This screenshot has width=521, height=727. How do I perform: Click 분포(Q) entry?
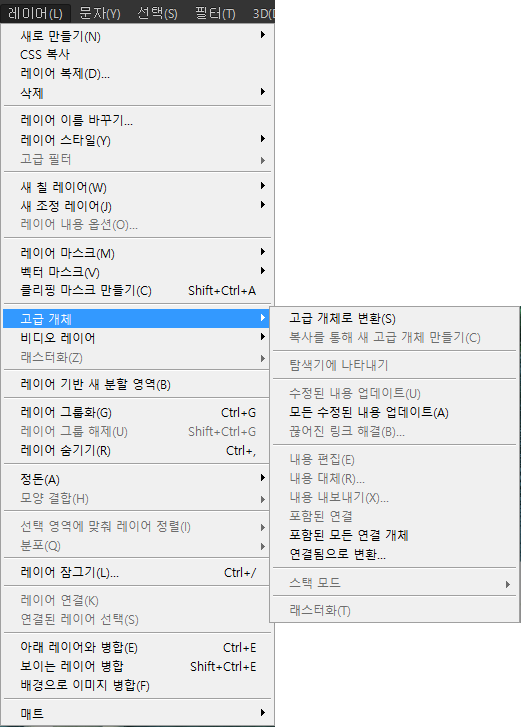[x=137, y=546]
